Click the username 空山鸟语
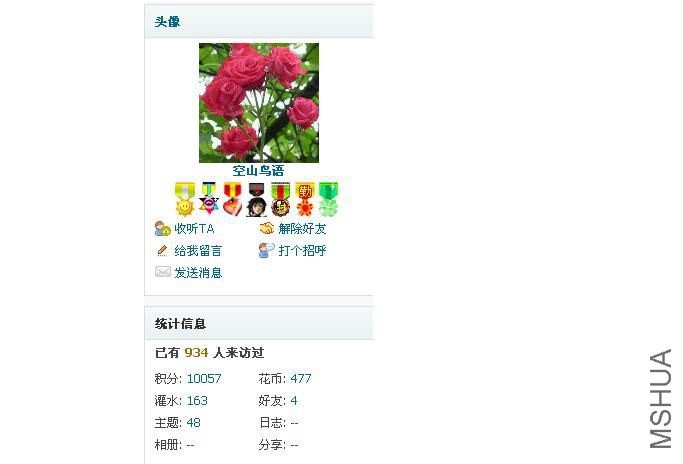 [258, 170]
